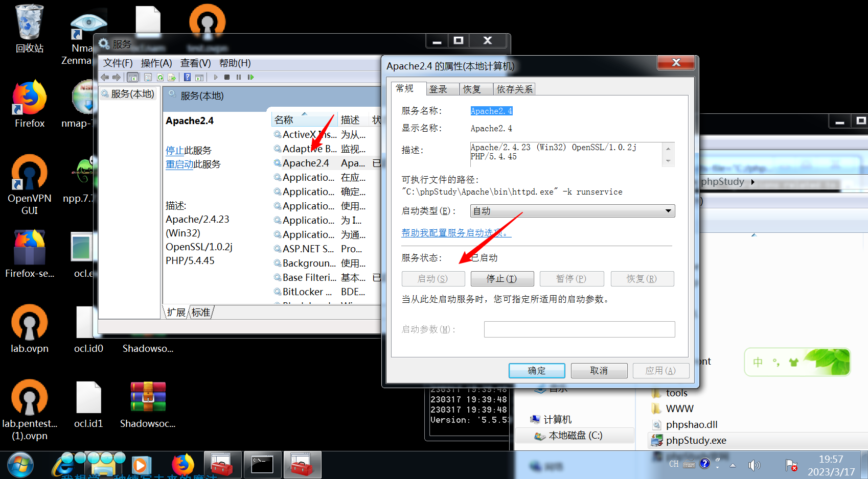Click the show/hide action pane toolbar icon

199,77
